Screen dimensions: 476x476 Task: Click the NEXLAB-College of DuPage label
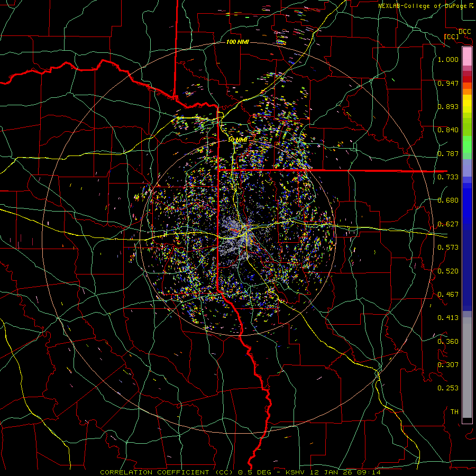[424, 6]
